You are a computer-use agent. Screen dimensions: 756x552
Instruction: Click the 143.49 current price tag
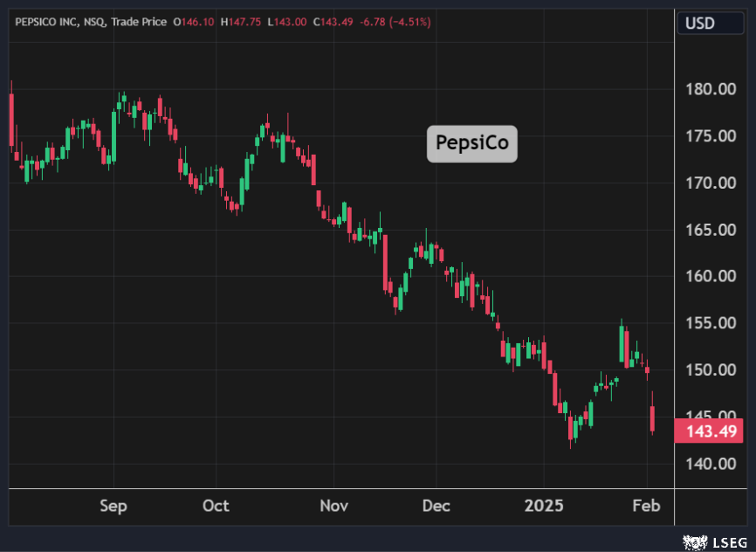click(x=709, y=431)
